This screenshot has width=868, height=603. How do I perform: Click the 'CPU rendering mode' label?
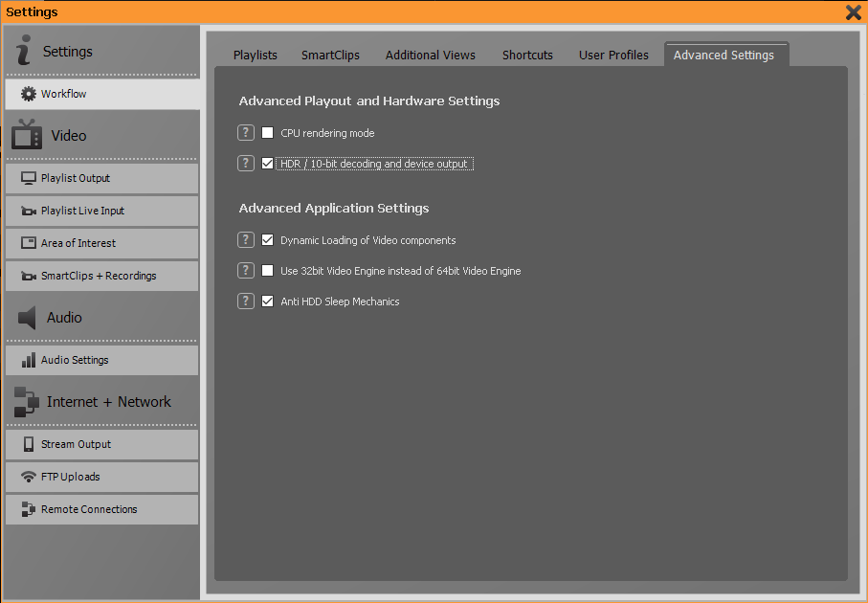click(x=327, y=133)
